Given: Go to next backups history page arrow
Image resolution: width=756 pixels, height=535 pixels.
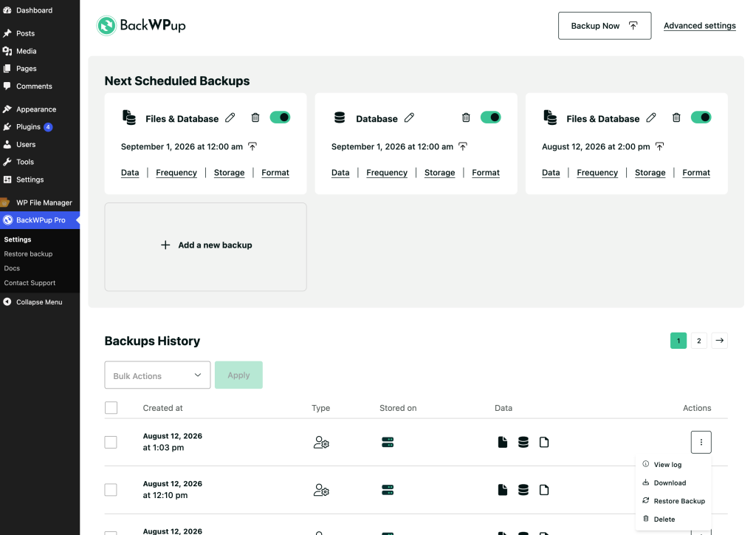Looking at the screenshot, I should point(719,341).
